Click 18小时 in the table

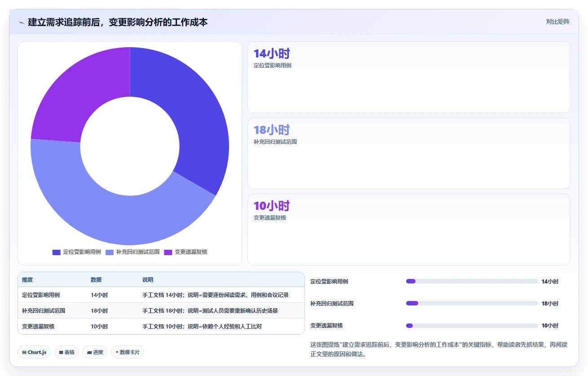tap(99, 311)
